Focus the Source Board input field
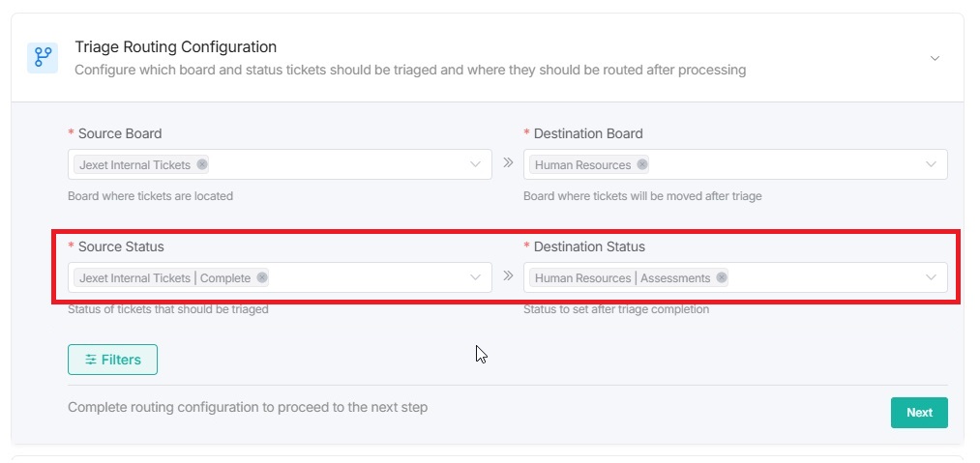Viewport: 980px width, 463px height. coord(339,164)
